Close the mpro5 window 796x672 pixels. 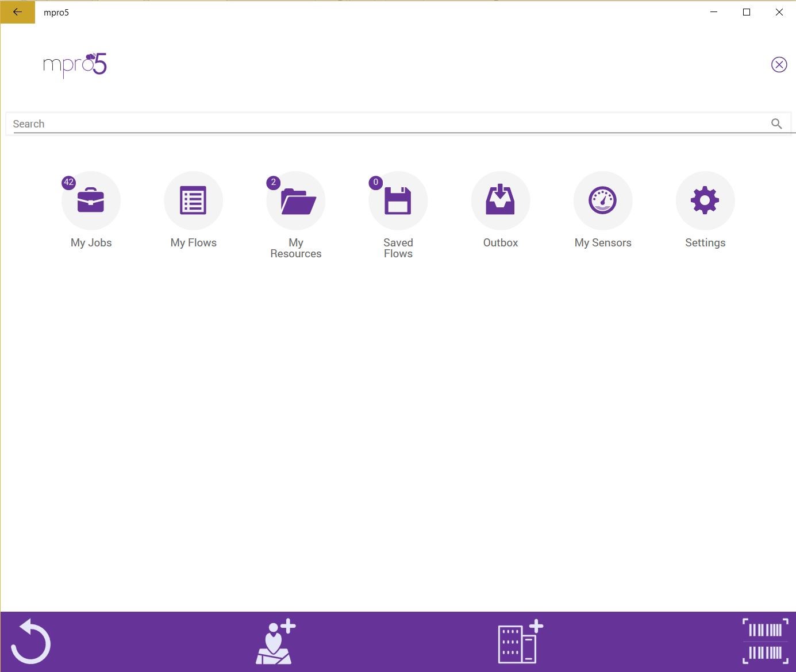(x=779, y=12)
